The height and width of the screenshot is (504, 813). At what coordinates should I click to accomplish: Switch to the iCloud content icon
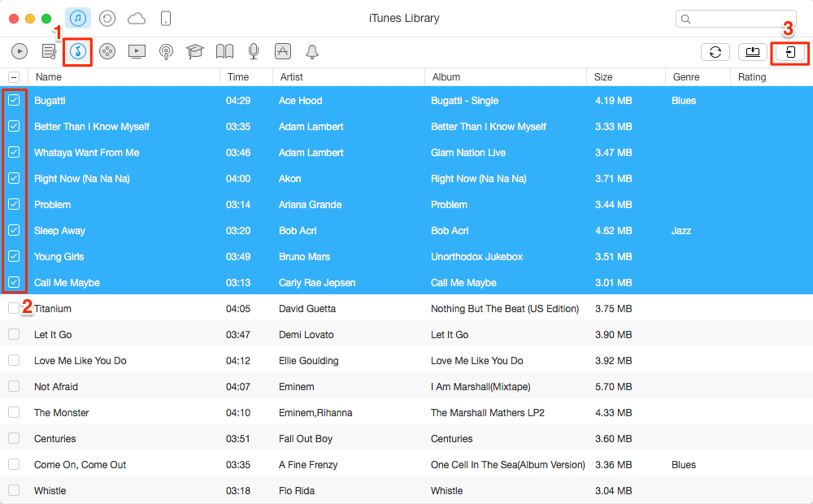pyautogui.click(x=137, y=19)
